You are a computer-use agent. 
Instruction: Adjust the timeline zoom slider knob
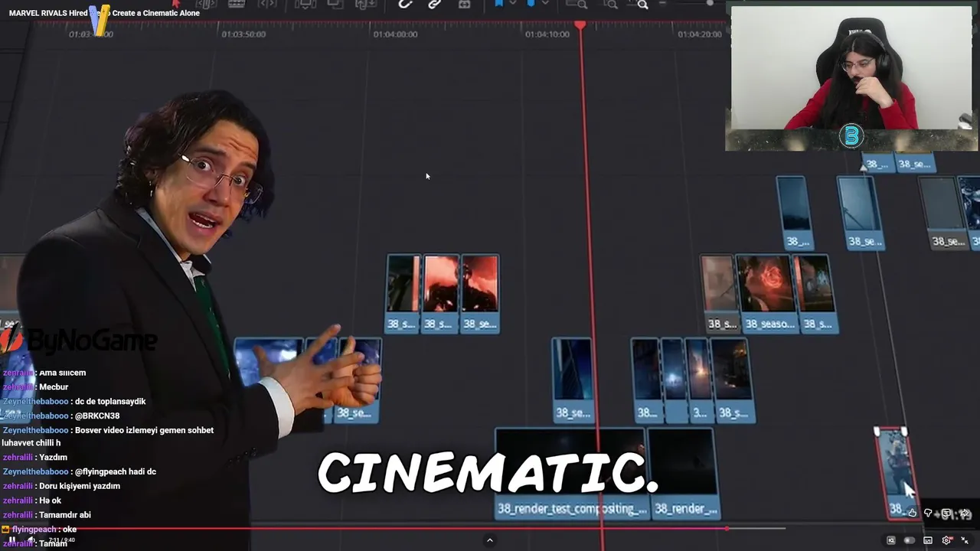(710, 3)
